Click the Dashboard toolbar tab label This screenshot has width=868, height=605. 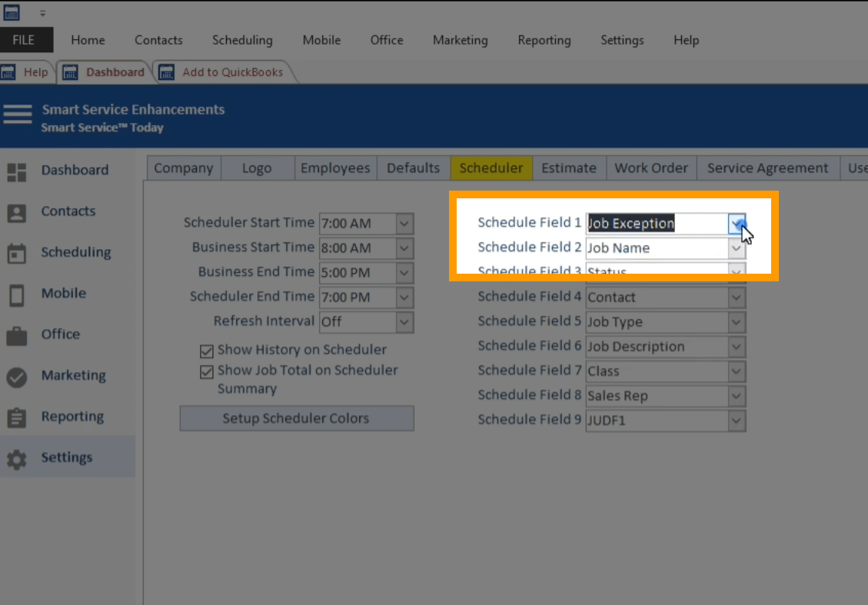point(115,72)
